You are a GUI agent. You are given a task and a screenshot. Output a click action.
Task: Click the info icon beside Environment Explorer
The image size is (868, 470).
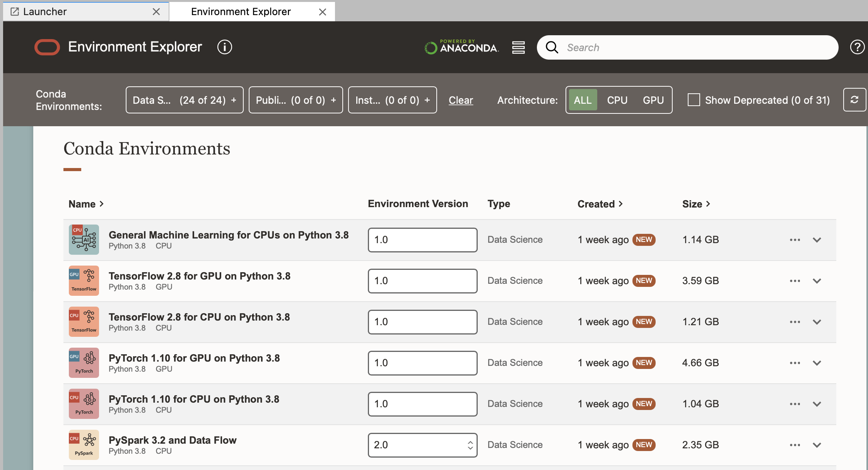click(224, 47)
